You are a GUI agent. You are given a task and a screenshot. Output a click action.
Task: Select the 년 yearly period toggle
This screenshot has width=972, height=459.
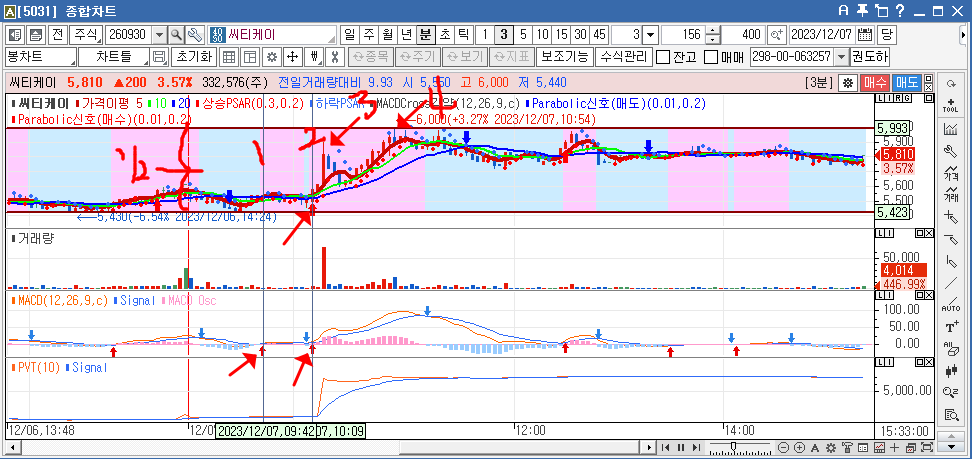406,34
